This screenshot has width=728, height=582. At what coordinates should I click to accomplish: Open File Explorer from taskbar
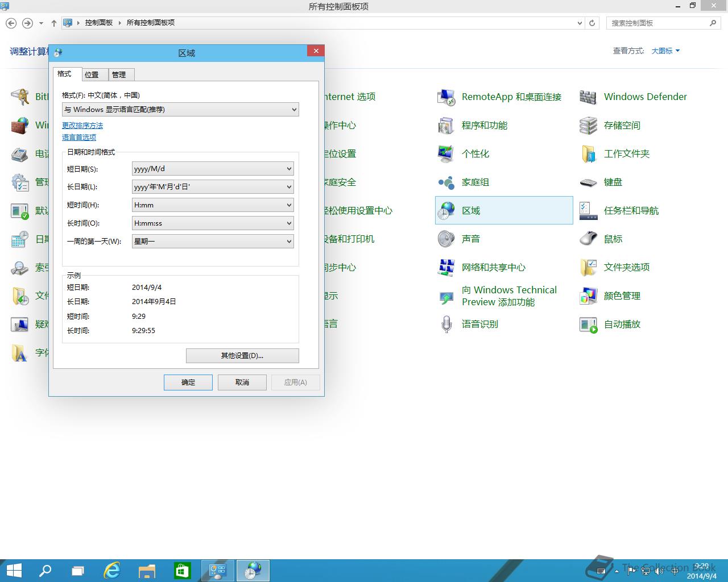coord(147,571)
